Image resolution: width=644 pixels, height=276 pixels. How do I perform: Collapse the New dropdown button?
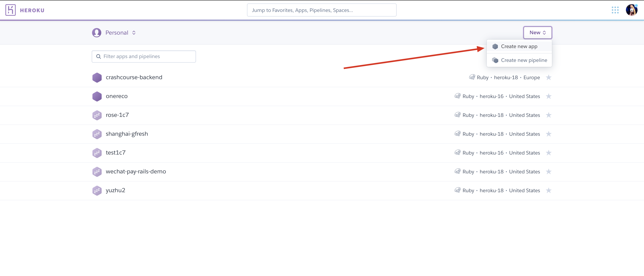[x=538, y=32]
